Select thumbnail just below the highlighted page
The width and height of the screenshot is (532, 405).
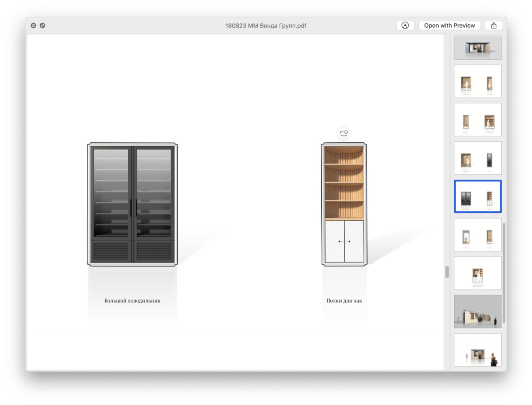(x=477, y=235)
